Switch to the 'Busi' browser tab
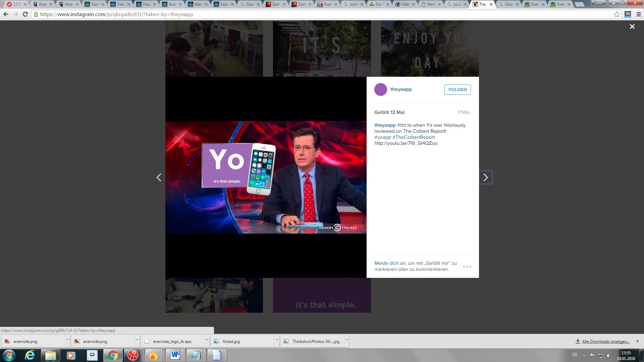Viewport: 644px width, 362px height. pyautogui.click(x=172, y=4)
